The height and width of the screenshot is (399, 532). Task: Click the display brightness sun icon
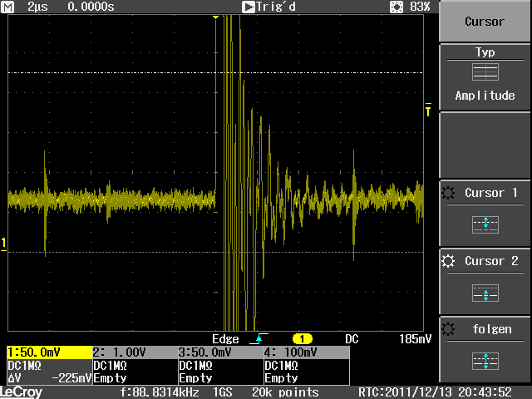[397, 7]
